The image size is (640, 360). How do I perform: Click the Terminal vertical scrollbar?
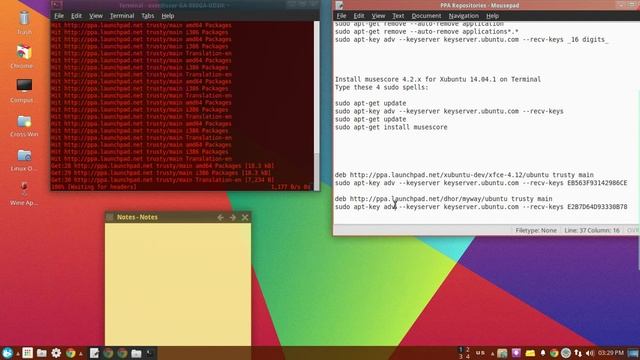click(x=316, y=105)
